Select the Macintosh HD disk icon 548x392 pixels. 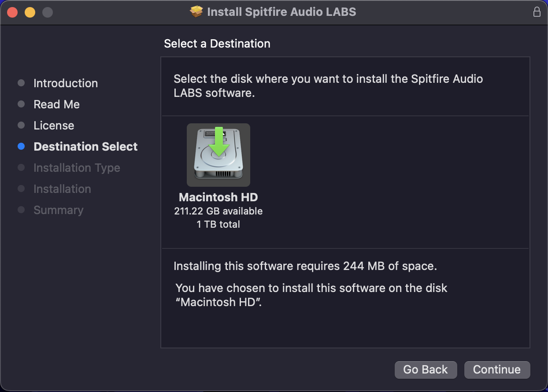click(x=218, y=155)
